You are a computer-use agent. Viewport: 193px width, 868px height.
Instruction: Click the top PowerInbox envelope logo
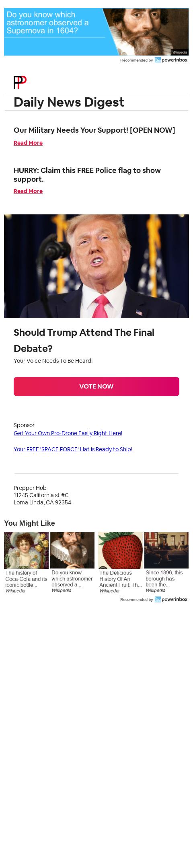[x=158, y=60]
